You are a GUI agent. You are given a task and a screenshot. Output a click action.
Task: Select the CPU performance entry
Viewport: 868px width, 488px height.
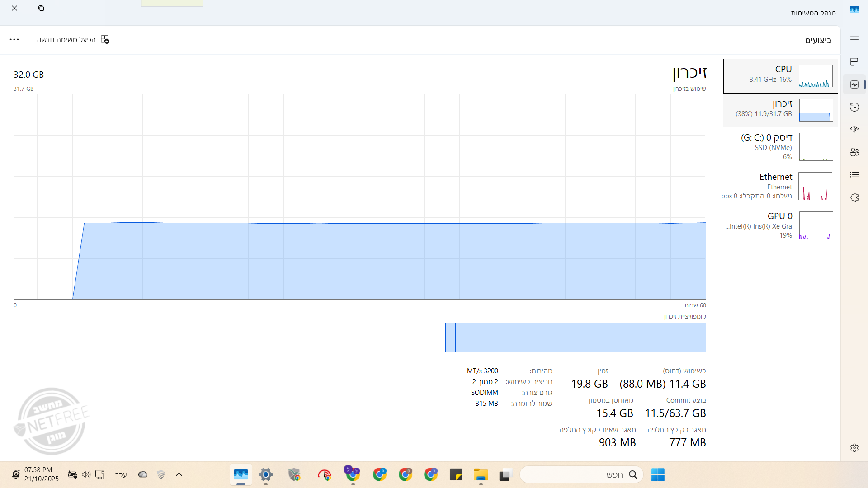tap(780, 76)
